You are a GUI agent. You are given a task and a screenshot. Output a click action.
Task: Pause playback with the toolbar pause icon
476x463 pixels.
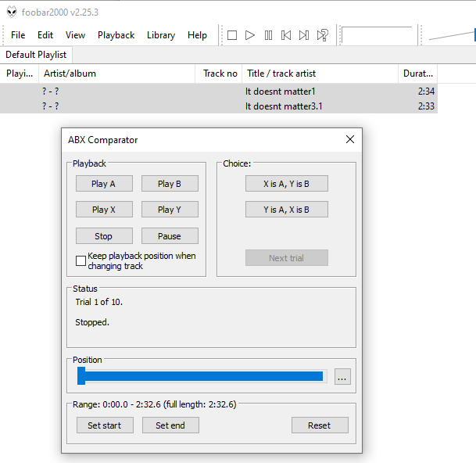[268, 35]
